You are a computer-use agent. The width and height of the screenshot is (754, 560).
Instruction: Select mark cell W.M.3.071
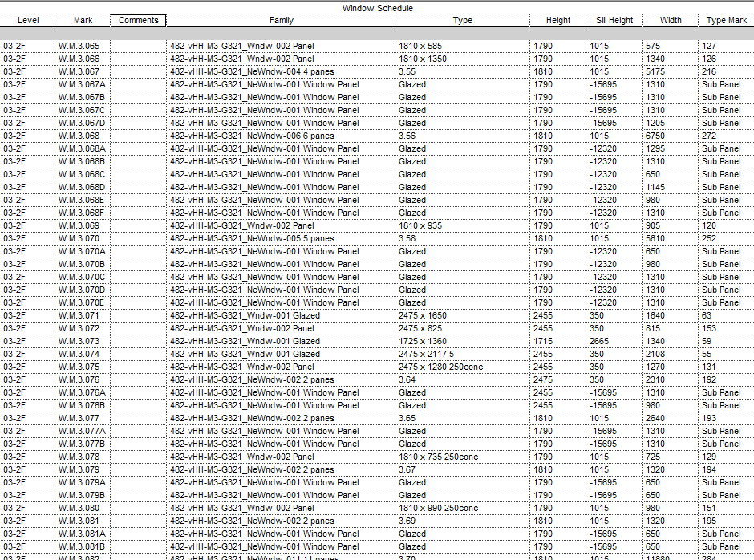pyautogui.click(x=83, y=315)
